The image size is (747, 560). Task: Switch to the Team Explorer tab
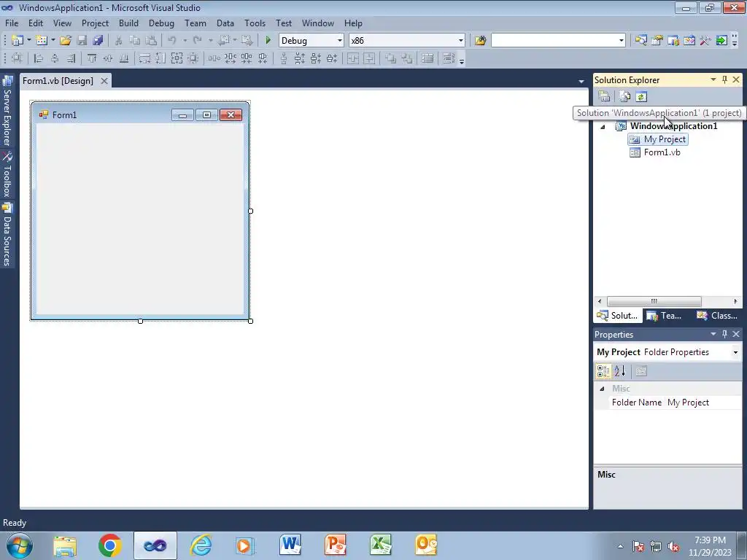(x=665, y=316)
